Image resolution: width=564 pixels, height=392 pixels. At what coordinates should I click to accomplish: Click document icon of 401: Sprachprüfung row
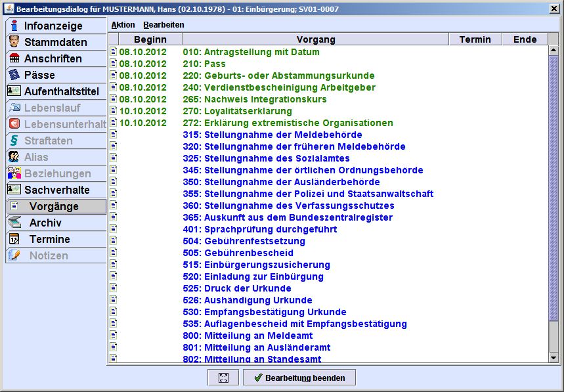tap(114, 229)
